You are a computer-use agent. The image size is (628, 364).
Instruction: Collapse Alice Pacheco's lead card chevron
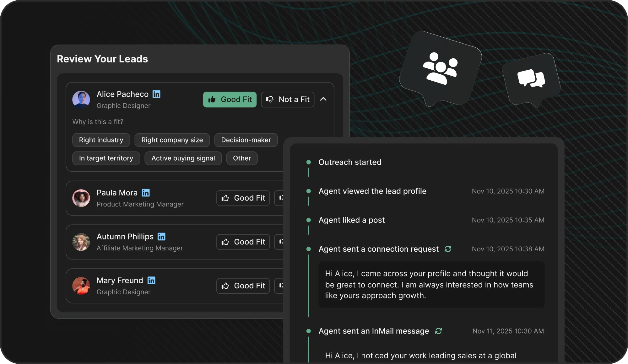pos(323,99)
